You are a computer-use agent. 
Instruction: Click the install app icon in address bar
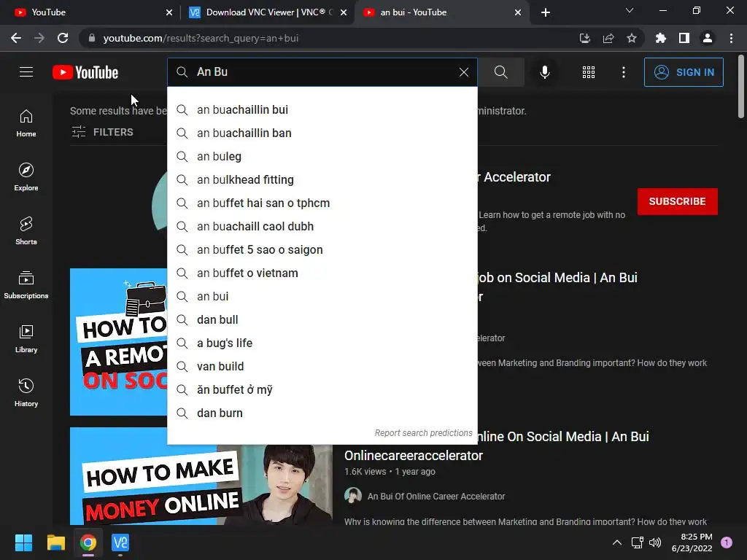click(585, 38)
